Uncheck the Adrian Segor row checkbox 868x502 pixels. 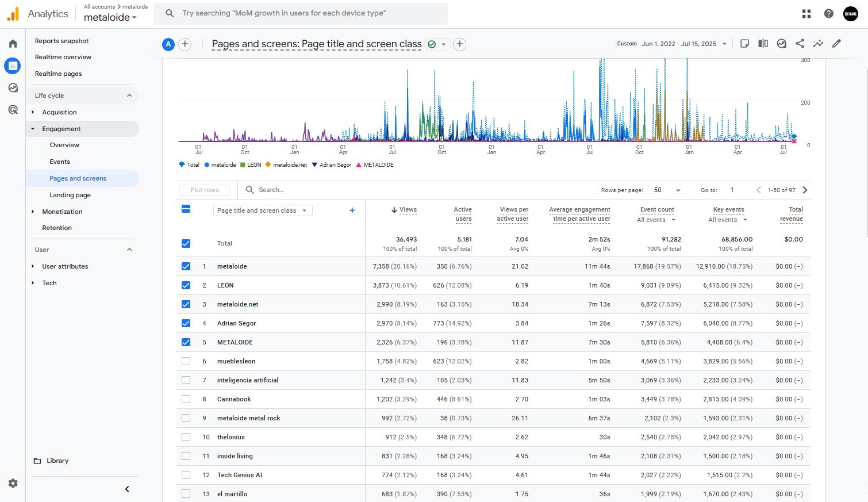tap(186, 323)
